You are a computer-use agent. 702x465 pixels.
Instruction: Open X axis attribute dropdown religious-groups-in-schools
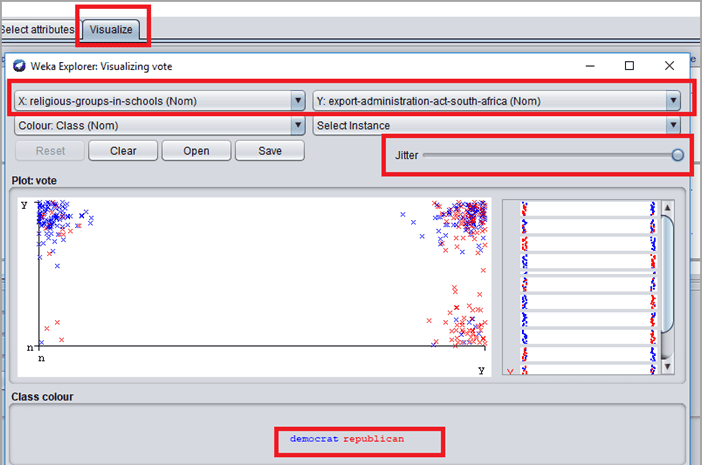[160, 101]
